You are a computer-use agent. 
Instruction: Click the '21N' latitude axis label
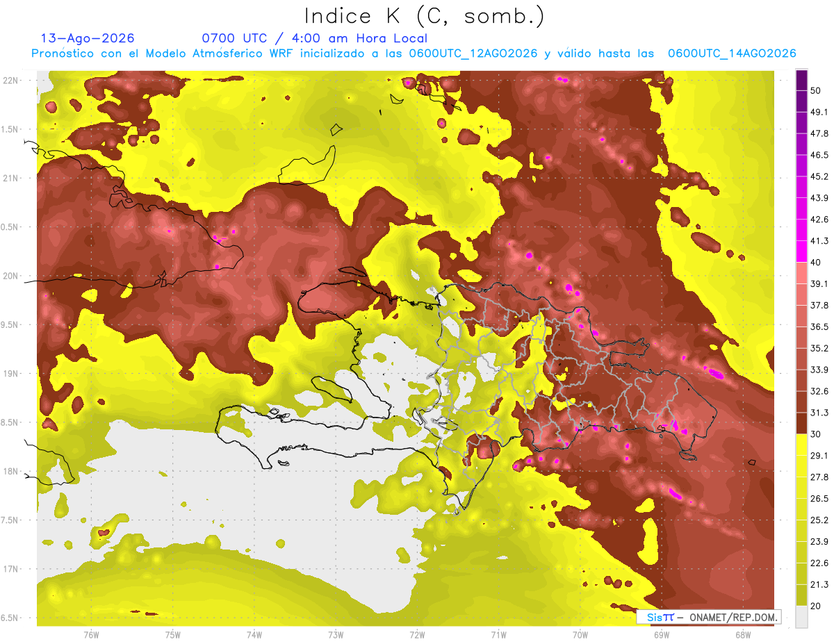[11, 178]
